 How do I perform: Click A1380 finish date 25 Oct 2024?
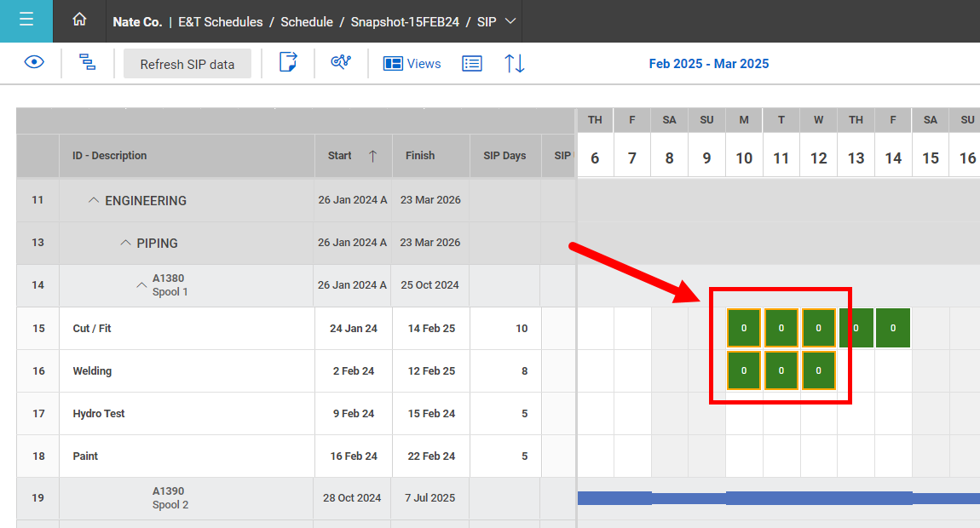tap(430, 285)
